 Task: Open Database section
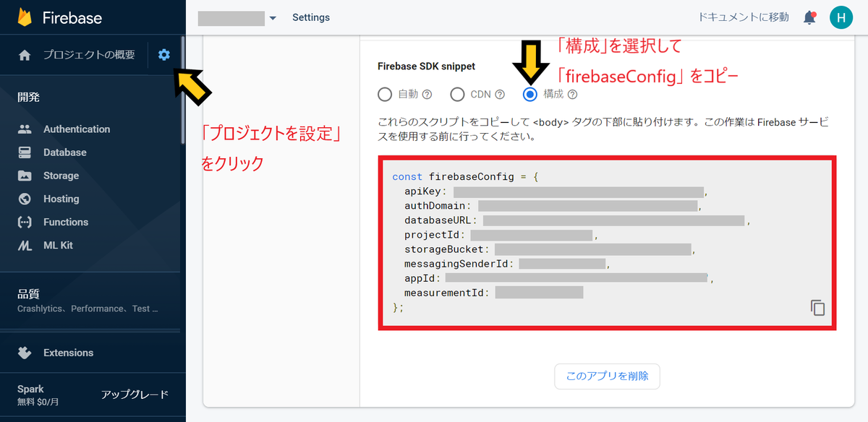pos(65,152)
